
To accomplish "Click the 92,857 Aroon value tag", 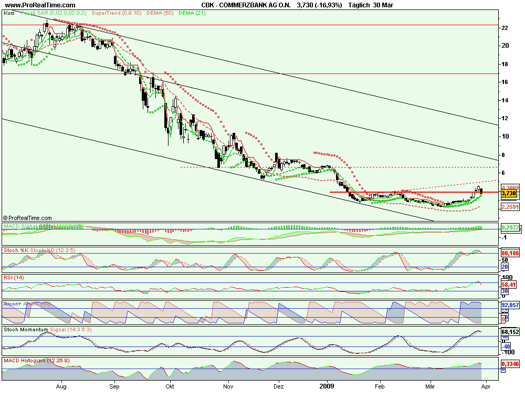I will point(510,305).
